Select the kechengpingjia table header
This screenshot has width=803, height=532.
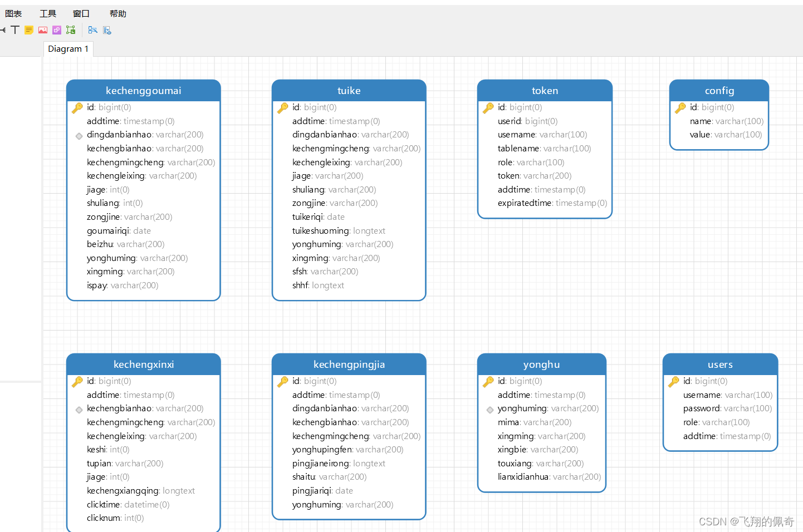pyautogui.click(x=349, y=364)
